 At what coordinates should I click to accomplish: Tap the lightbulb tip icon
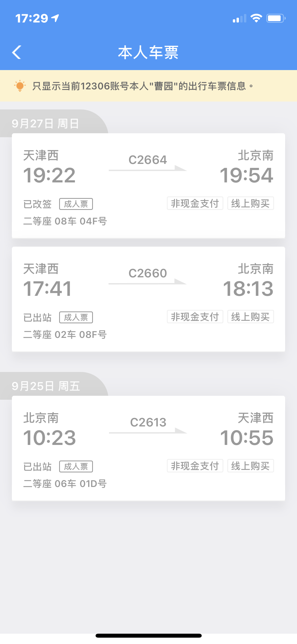[x=20, y=86]
